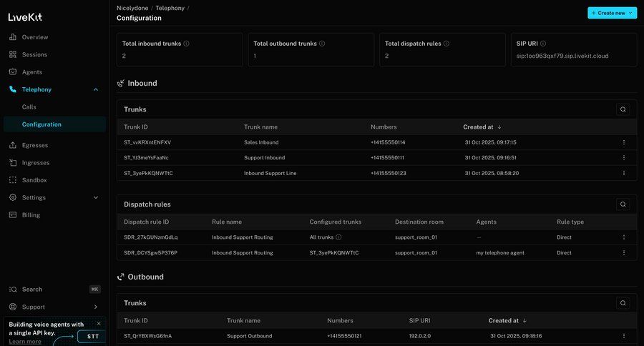Click the Telephony breadcrumb
This screenshot has width=644, height=346.
(x=170, y=8)
